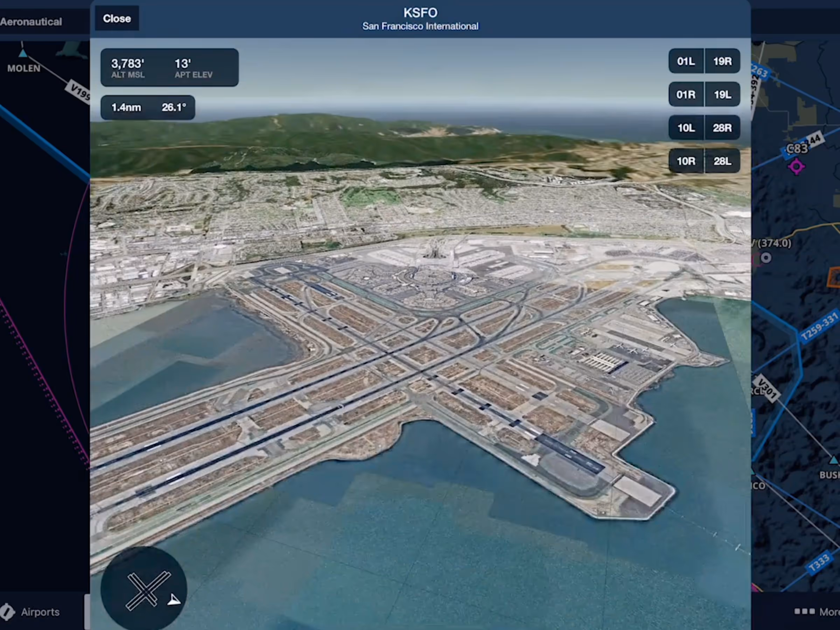
Task: Select runway 01L button
Action: click(x=686, y=61)
